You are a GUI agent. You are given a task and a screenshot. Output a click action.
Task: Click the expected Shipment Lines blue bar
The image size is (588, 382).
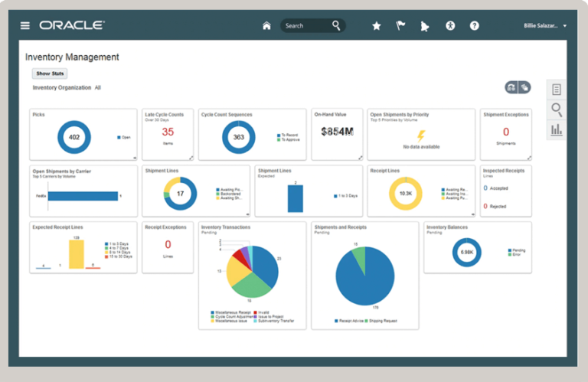tap(296, 199)
